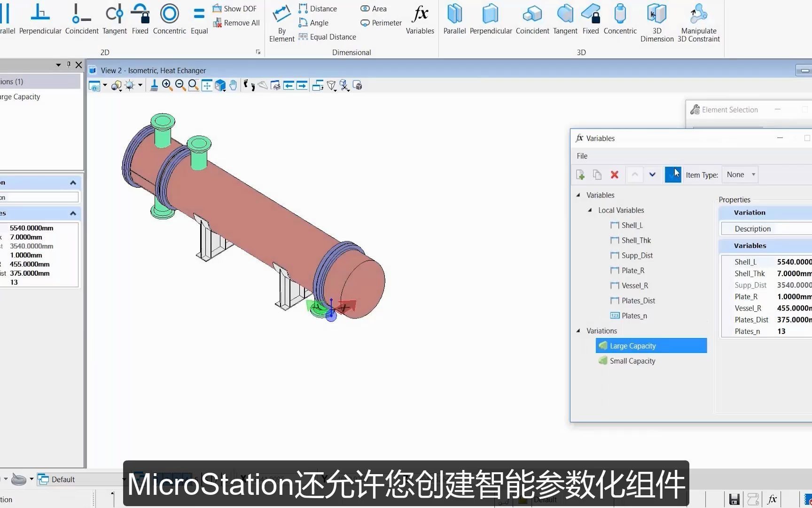The width and height of the screenshot is (812, 508).
Task: Select the 2D Tangent constraint tool
Action: [x=114, y=19]
